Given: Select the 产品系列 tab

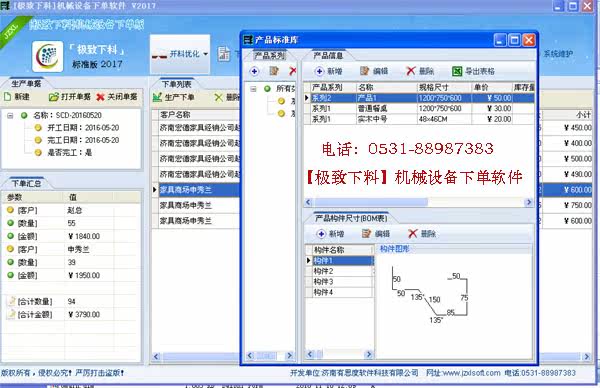Looking at the screenshot, I should (x=270, y=56).
